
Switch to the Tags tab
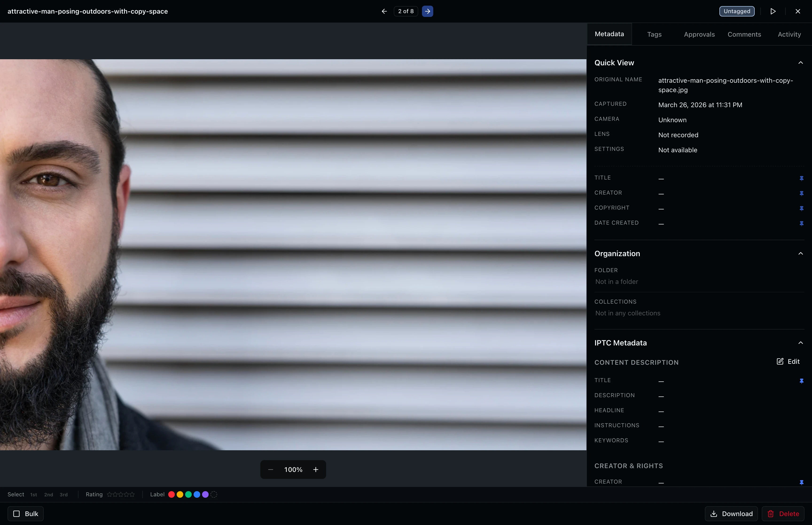pyautogui.click(x=654, y=34)
